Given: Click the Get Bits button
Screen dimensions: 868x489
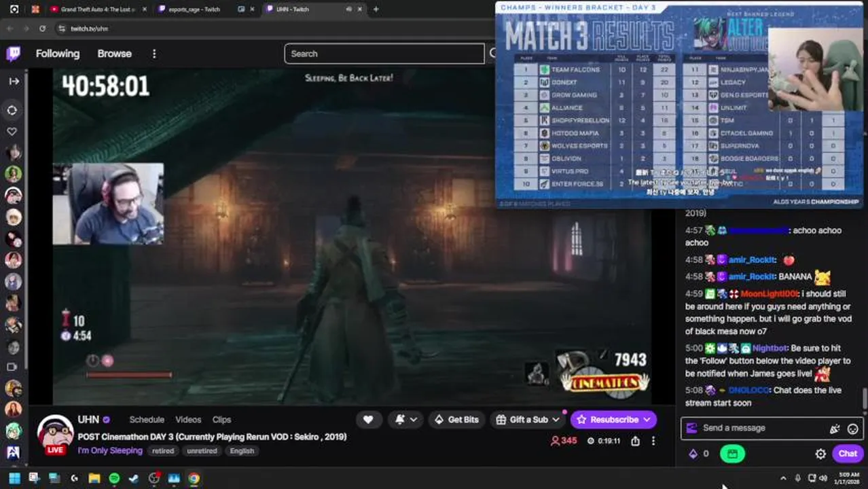Looking at the screenshot, I should click(x=456, y=420).
